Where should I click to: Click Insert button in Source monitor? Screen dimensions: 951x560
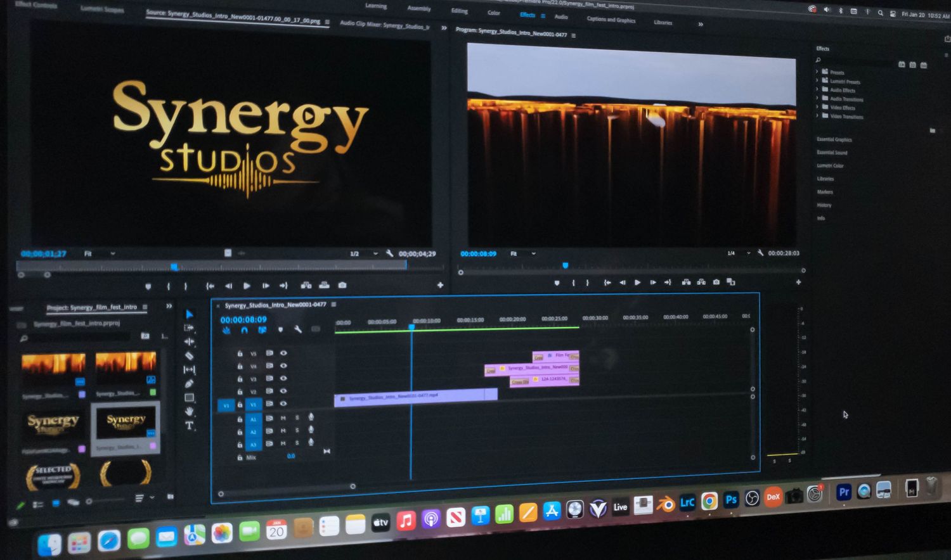pos(306,286)
